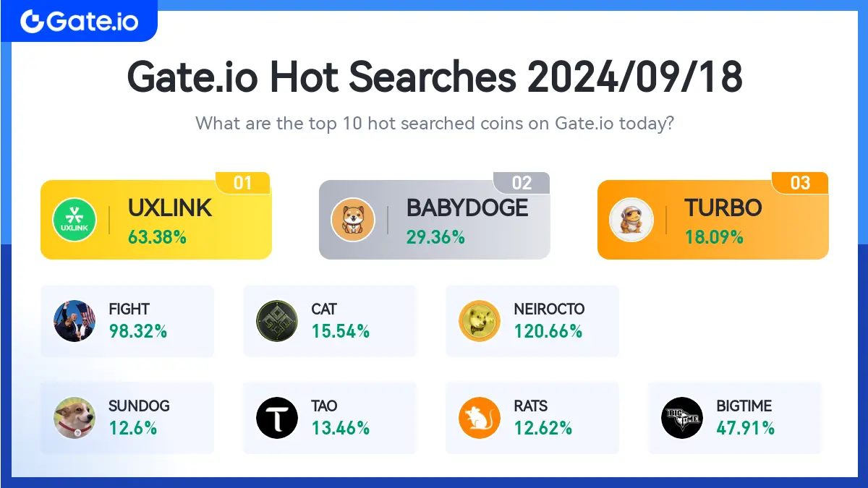Image resolution: width=868 pixels, height=488 pixels.
Task: Click the 01 rank badge
Action: (242, 183)
